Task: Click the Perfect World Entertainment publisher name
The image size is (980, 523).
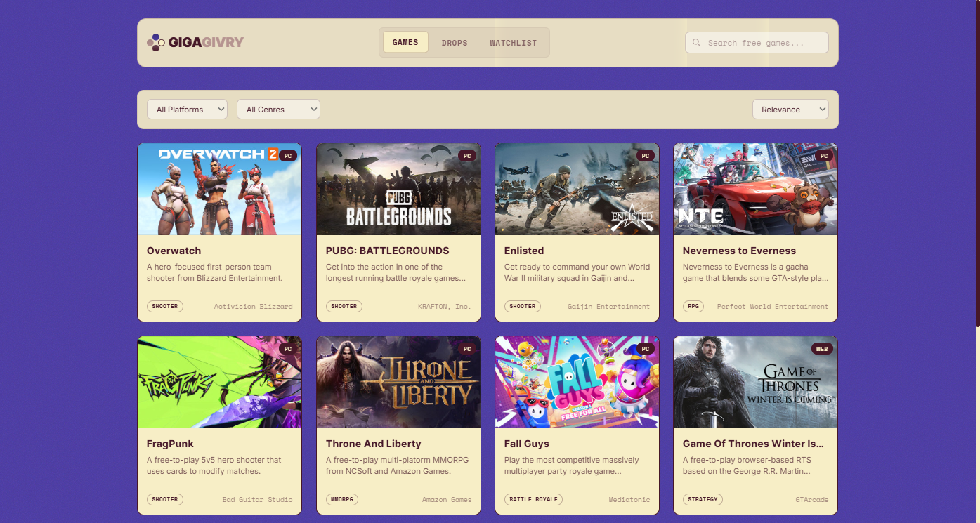Action: click(x=772, y=306)
